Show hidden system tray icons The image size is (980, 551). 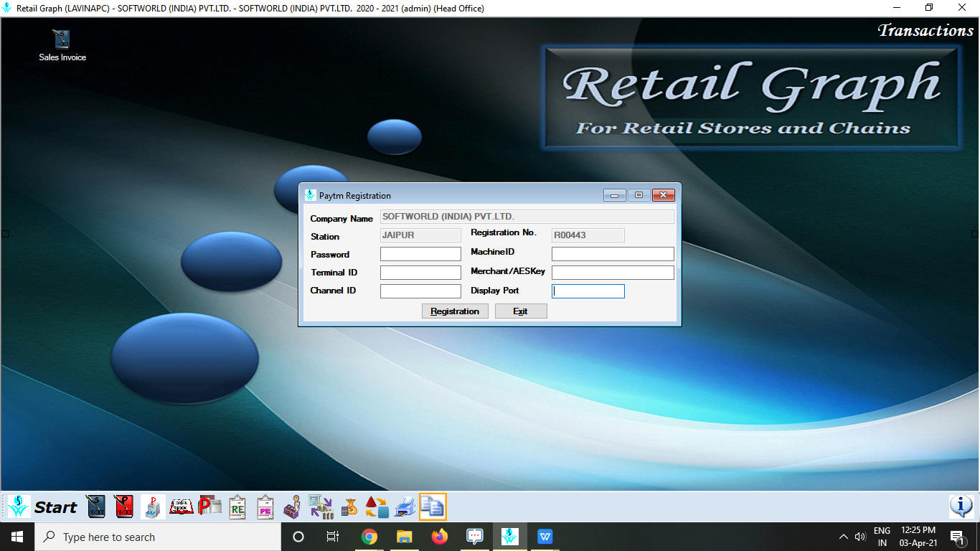point(844,537)
